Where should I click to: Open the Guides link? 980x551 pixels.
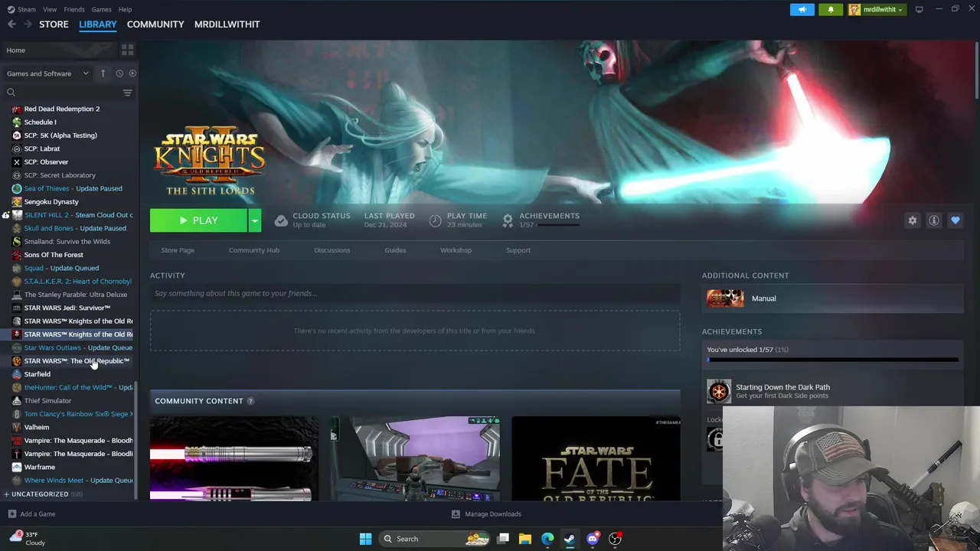click(x=395, y=250)
